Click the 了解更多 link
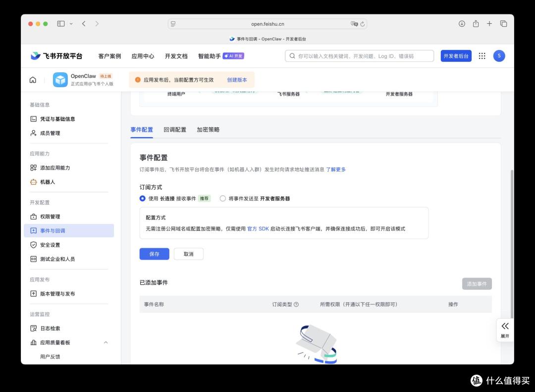The width and height of the screenshot is (535, 392). 336,169
